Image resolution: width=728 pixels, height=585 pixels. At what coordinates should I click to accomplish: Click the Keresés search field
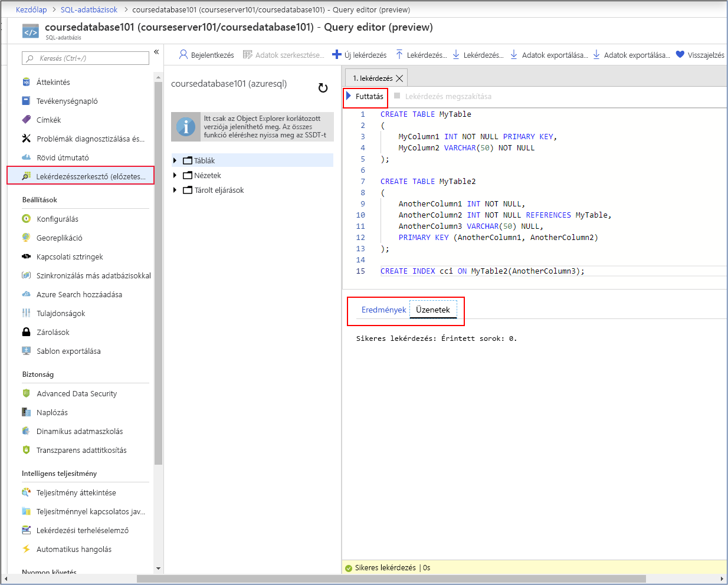coord(86,58)
